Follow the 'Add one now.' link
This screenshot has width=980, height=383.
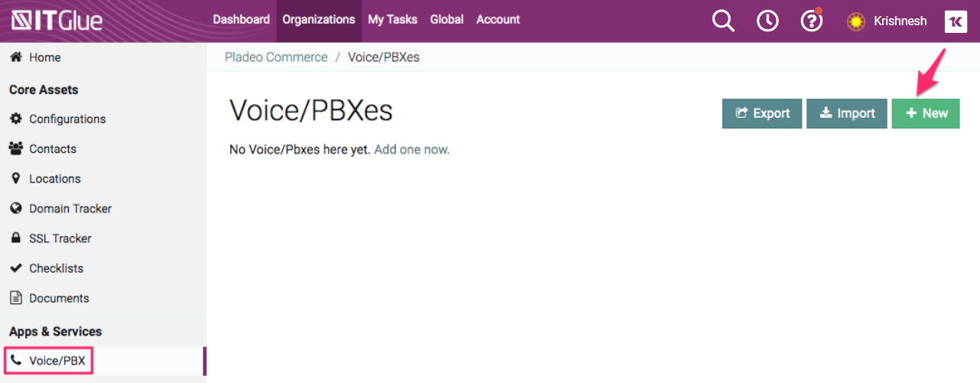tap(412, 150)
